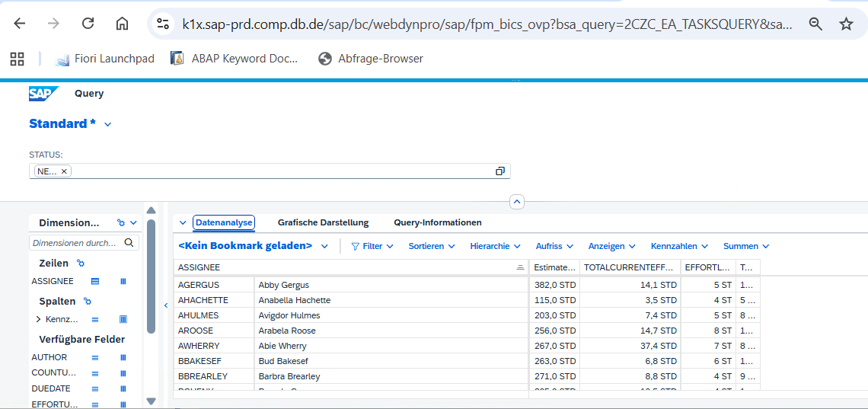Open the Sortieren menu

[x=432, y=246]
